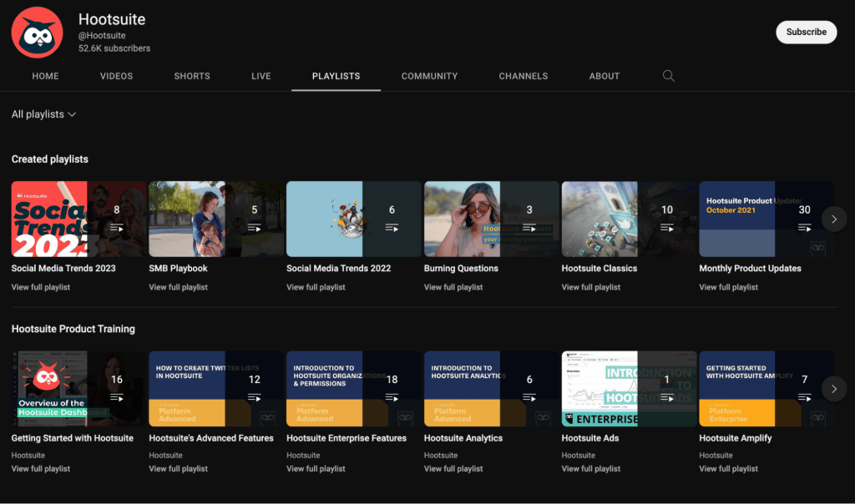Screen dimensions: 855x504
Task: Click playlist icon on Hootsuite's Advanced Features
Action: click(254, 398)
